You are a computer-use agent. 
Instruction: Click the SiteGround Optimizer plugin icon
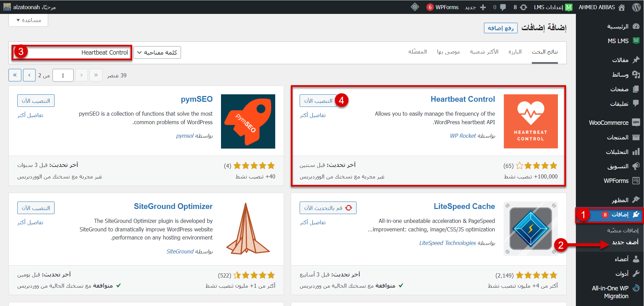(x=248, y=229)
